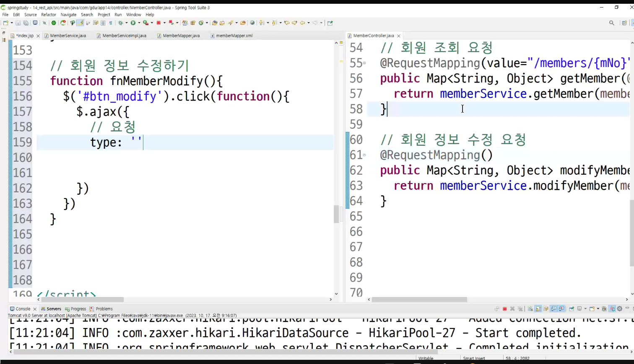Click the Open Type icon
634x364 pixels.
click(x=214, y=23)
